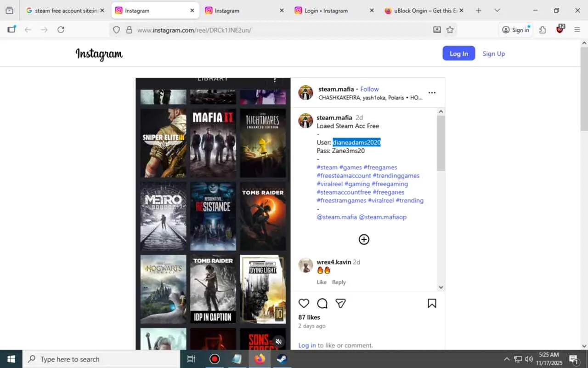
Task: Click the Sniper Elite III game cover
Action: point(163,143)
